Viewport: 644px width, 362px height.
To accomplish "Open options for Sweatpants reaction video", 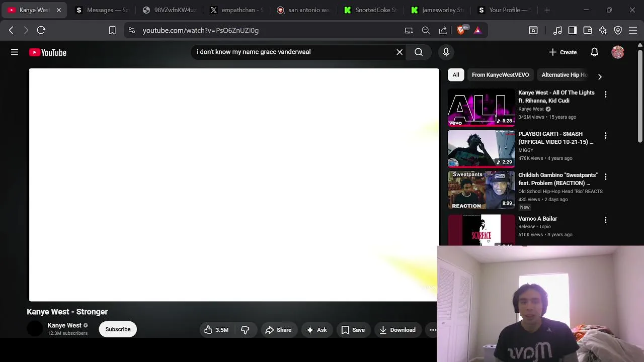I will [605, 177].
